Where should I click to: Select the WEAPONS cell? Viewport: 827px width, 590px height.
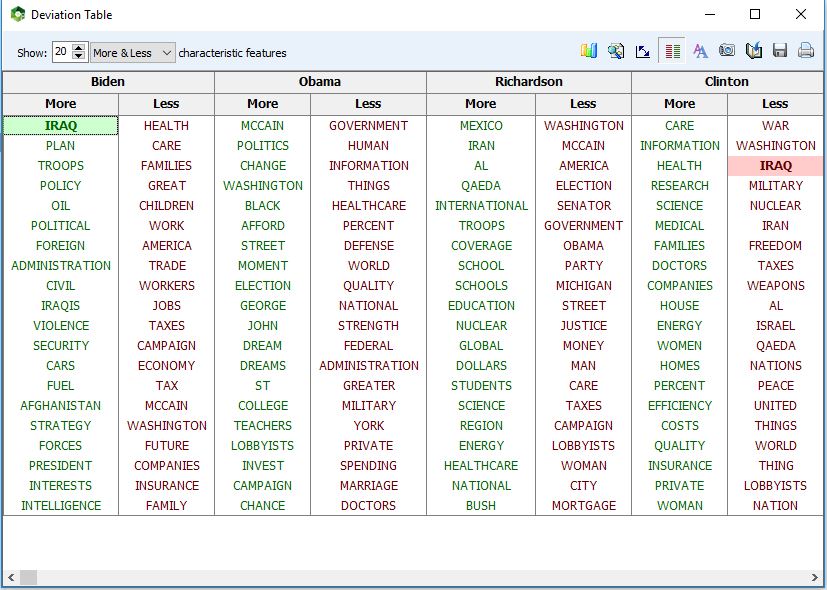(775, 286)
